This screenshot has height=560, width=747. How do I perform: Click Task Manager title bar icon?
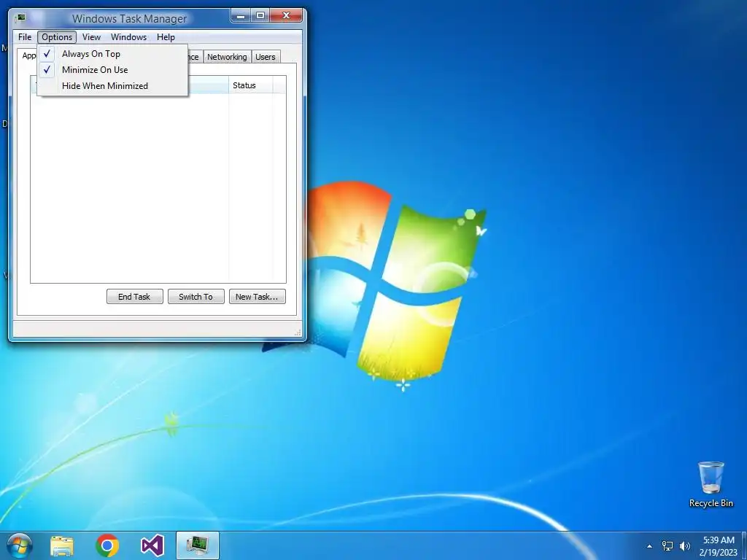click(20, 18)
